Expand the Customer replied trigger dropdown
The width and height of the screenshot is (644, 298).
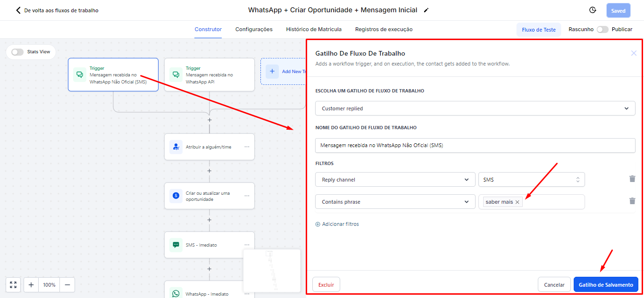pos(475,108)
